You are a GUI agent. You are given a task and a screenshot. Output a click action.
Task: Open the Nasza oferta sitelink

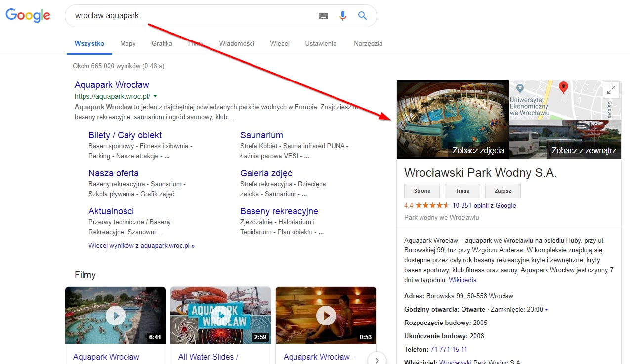tap(114, 173)
